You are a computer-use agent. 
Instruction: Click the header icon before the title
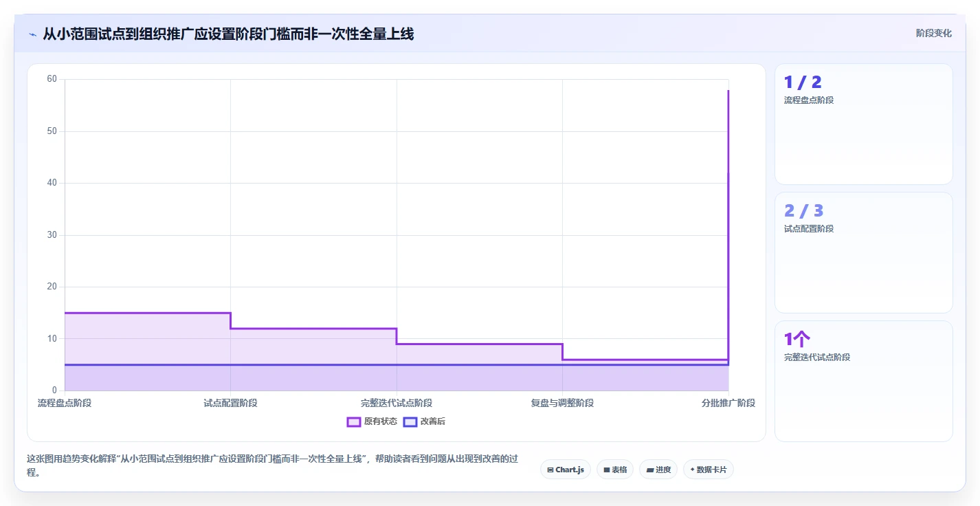pyautogui.click(x=32, y=34)
